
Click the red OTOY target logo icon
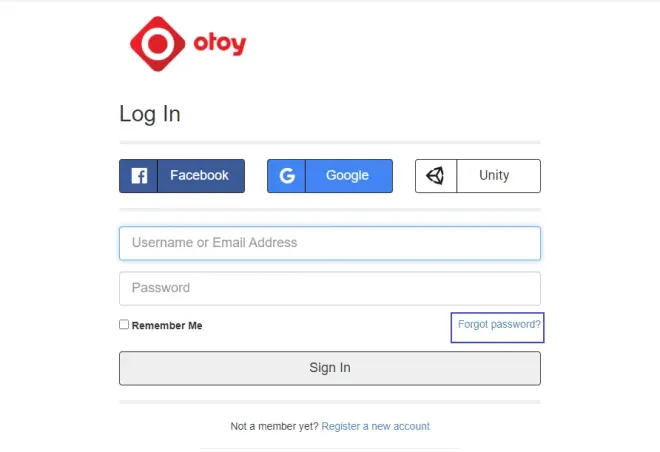(x=157, y=44)
